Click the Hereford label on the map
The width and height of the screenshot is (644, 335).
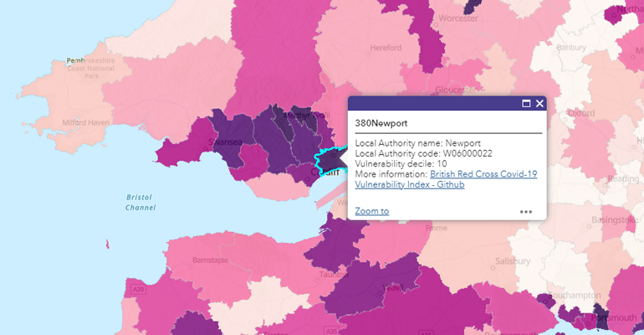pos(386,48)
